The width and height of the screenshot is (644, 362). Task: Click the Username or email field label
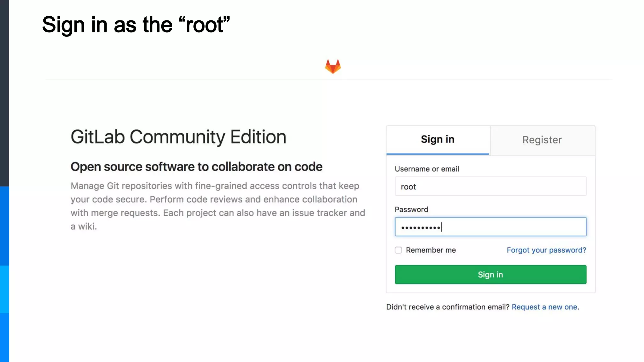coord(427,169)
